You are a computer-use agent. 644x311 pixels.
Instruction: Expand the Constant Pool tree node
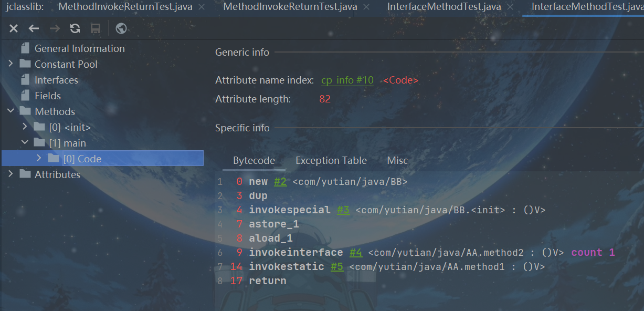point(10,64)
